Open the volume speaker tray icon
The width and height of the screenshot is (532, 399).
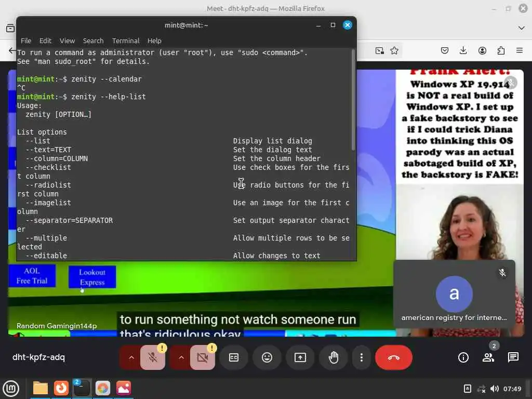point(495,389)
